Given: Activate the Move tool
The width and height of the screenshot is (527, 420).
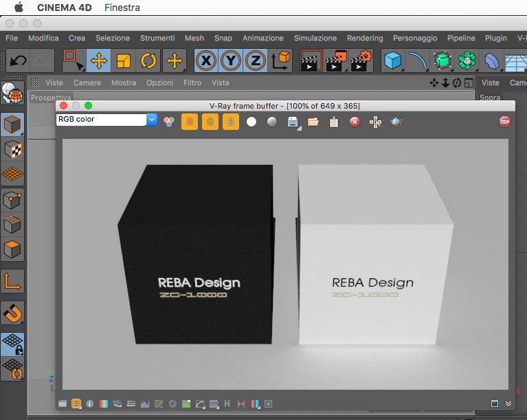Looking at the screenshot, I should [99, 60].
